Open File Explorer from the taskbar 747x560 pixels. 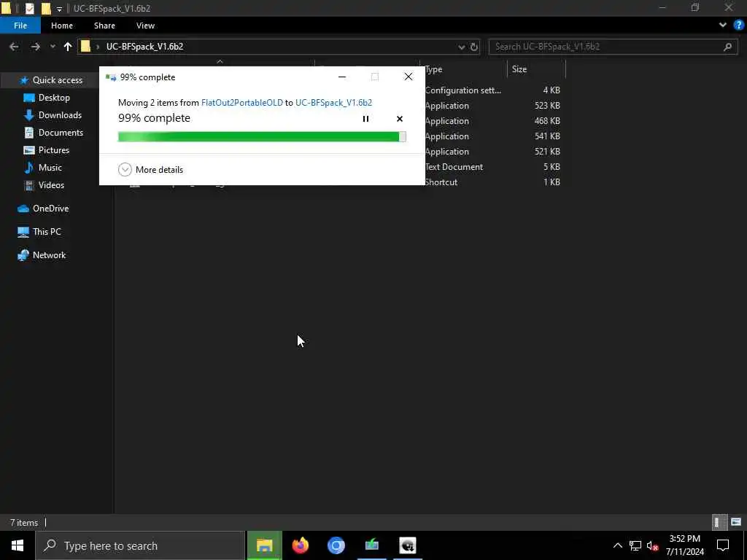tap(264, 545)
